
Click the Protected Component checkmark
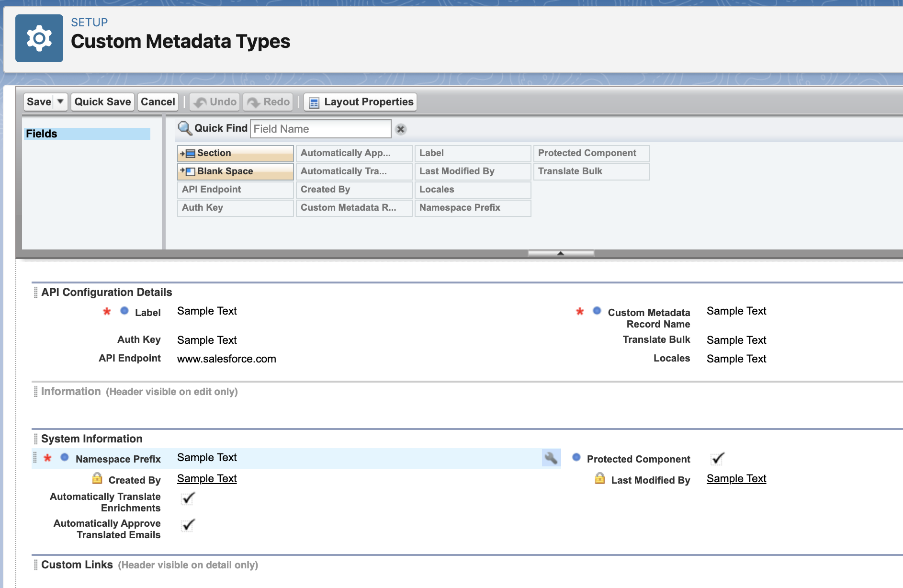point(717,458)
